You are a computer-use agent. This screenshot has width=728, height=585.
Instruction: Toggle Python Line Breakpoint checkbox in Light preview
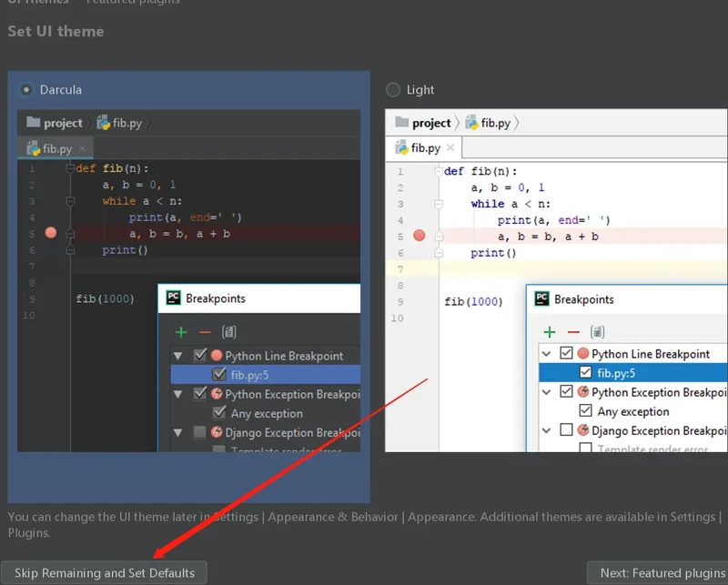coord(567,354)
